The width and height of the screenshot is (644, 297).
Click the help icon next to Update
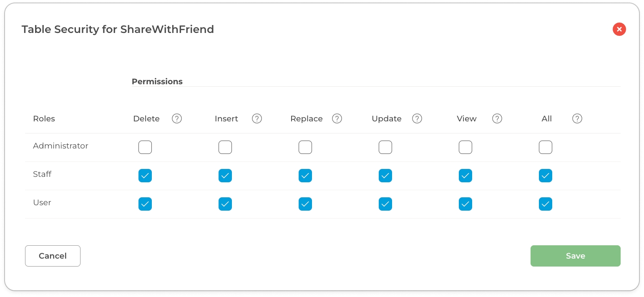click(417, 119)
